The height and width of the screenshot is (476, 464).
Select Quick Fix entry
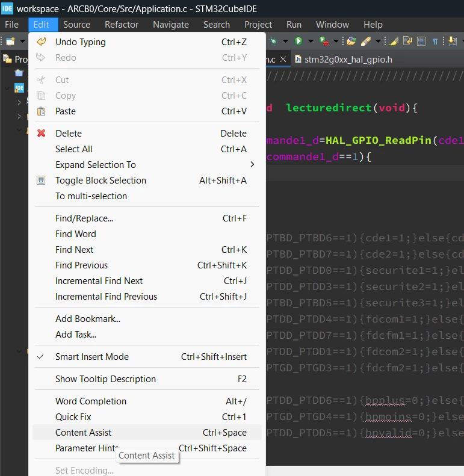(x=147, y=417)
